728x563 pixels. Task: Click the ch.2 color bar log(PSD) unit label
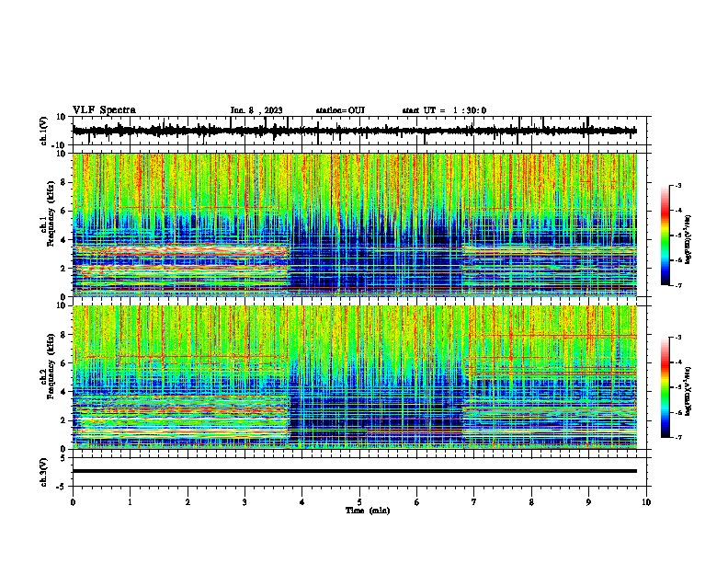688,391
